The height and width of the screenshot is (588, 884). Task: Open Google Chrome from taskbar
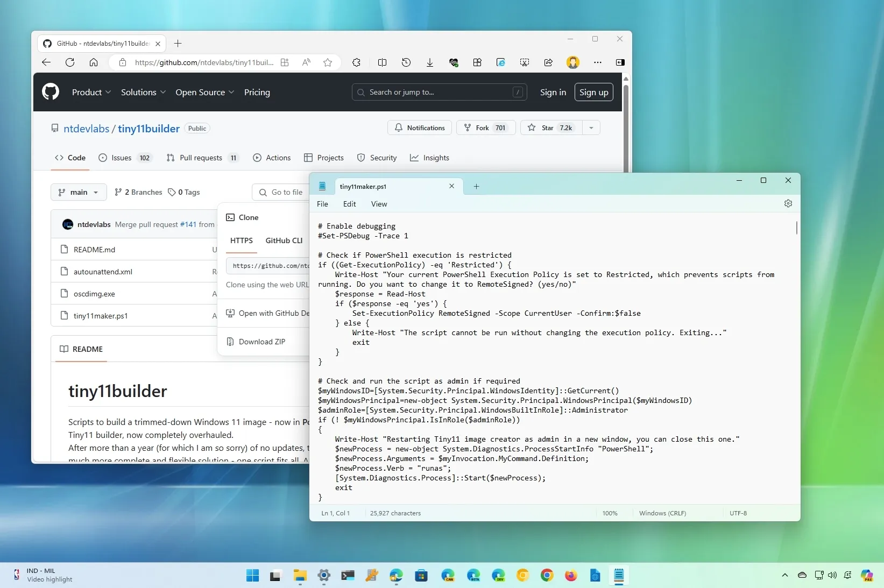547,576
